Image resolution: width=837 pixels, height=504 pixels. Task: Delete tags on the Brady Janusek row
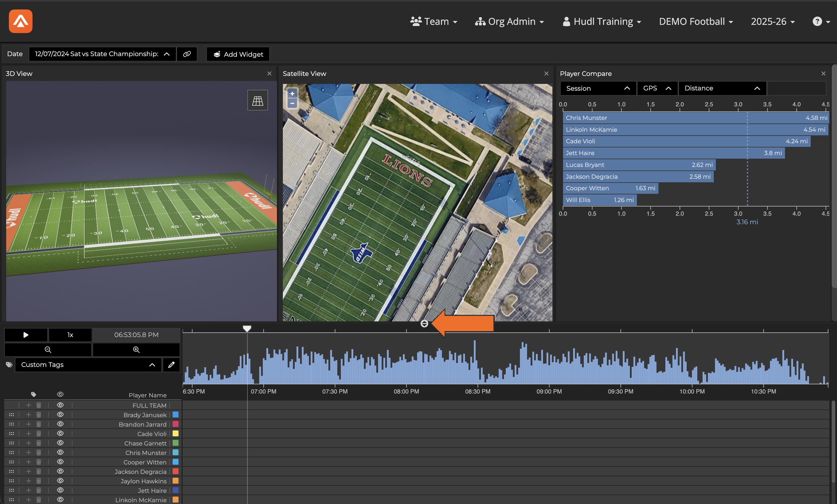(x=39, y=415)
